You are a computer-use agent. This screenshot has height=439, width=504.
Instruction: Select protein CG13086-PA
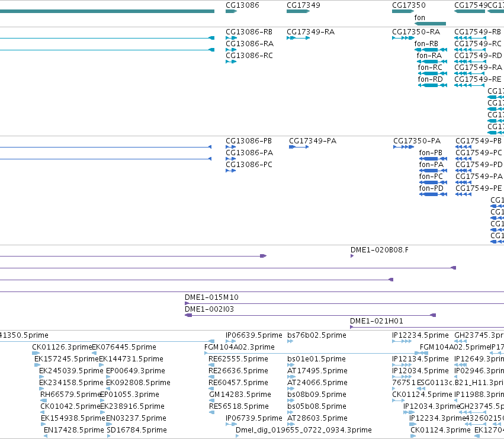point(249,153)
